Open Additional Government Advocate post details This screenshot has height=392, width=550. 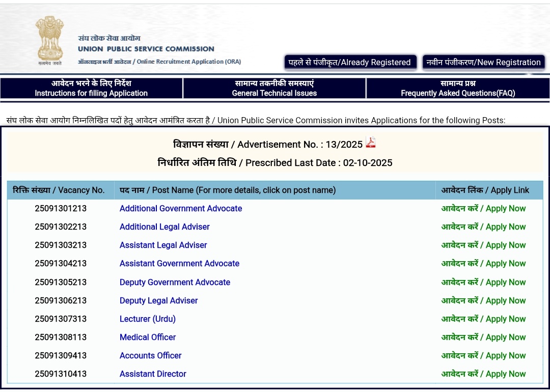(181, 208)
